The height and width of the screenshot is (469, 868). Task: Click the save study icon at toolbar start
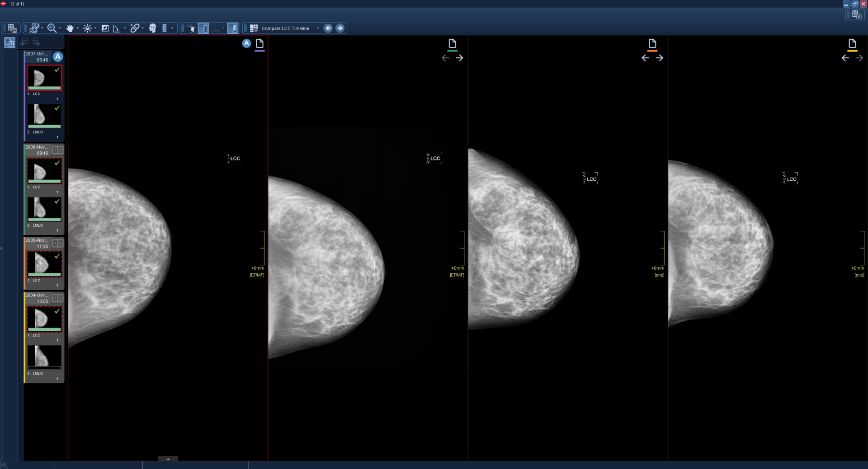(12, 28)
